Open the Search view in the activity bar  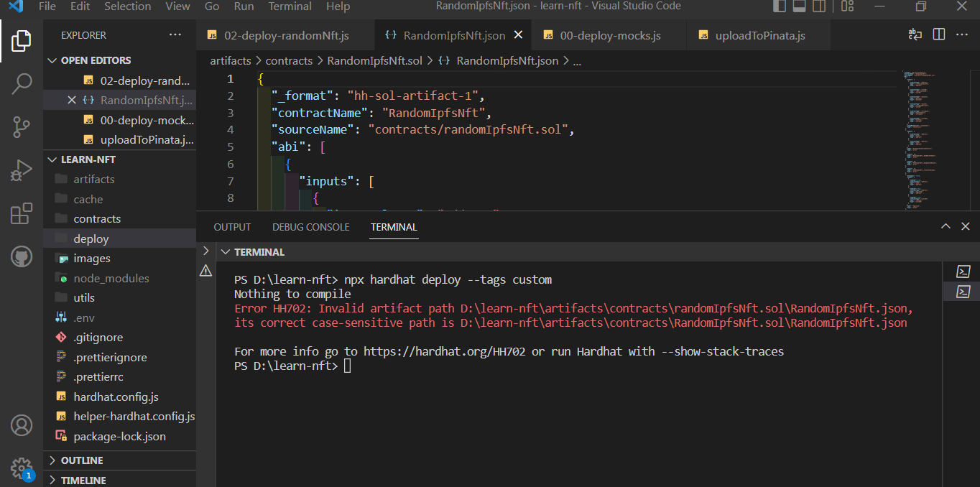pyautogui.click(x=22, y=84)
